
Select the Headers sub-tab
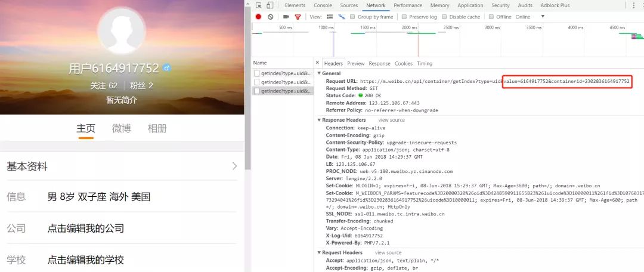coord(333,64)
